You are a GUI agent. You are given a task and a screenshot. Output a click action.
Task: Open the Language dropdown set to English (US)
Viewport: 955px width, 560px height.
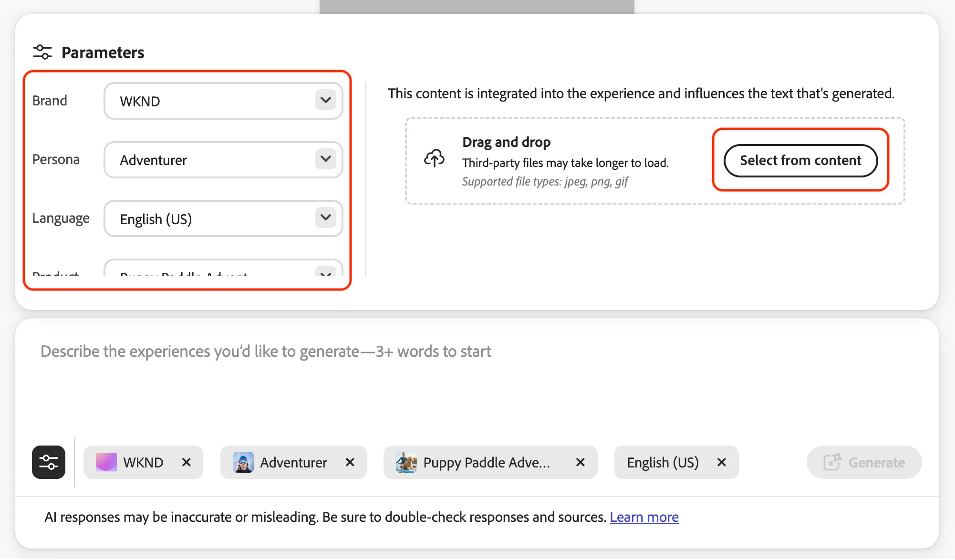click(223, 218)
